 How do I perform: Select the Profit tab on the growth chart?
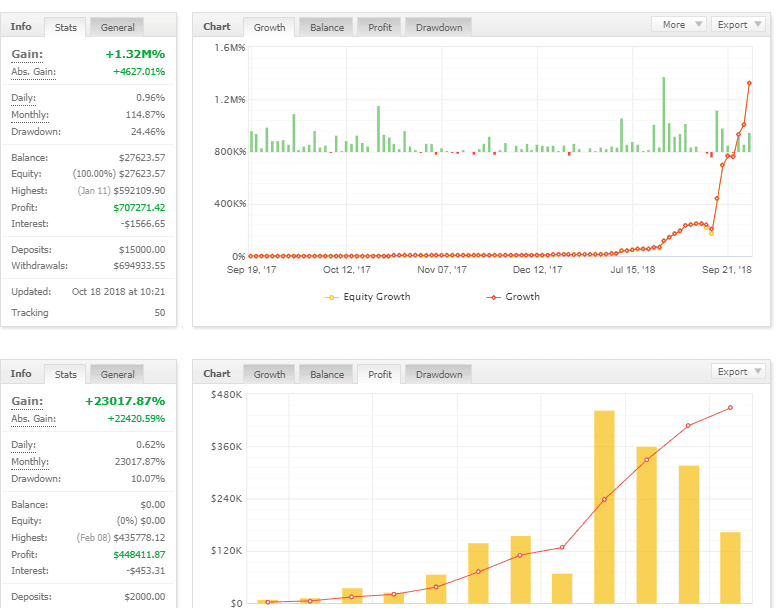pyautogui.click(x=380, y=27)
